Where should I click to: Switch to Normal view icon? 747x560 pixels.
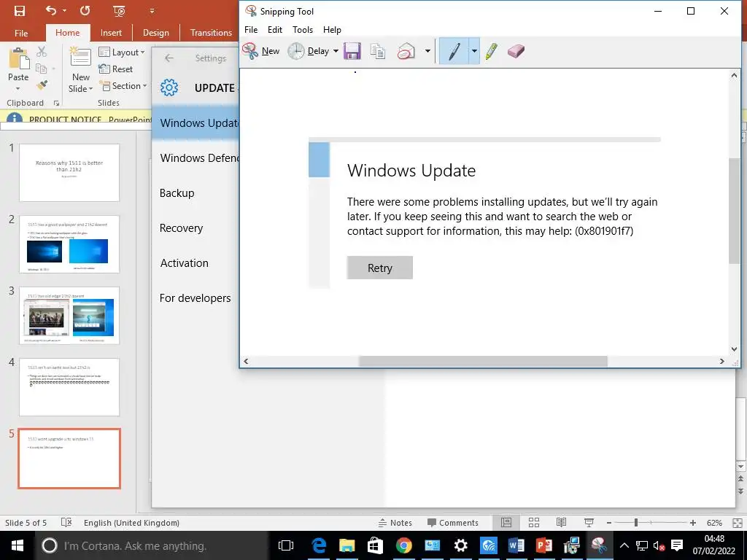click(x=506, y=523)
